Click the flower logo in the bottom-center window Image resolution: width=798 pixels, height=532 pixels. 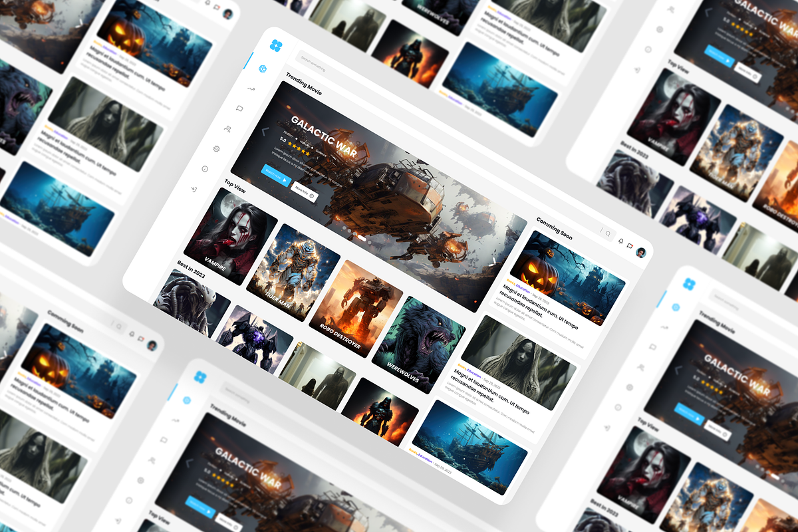tap(200, 376)
